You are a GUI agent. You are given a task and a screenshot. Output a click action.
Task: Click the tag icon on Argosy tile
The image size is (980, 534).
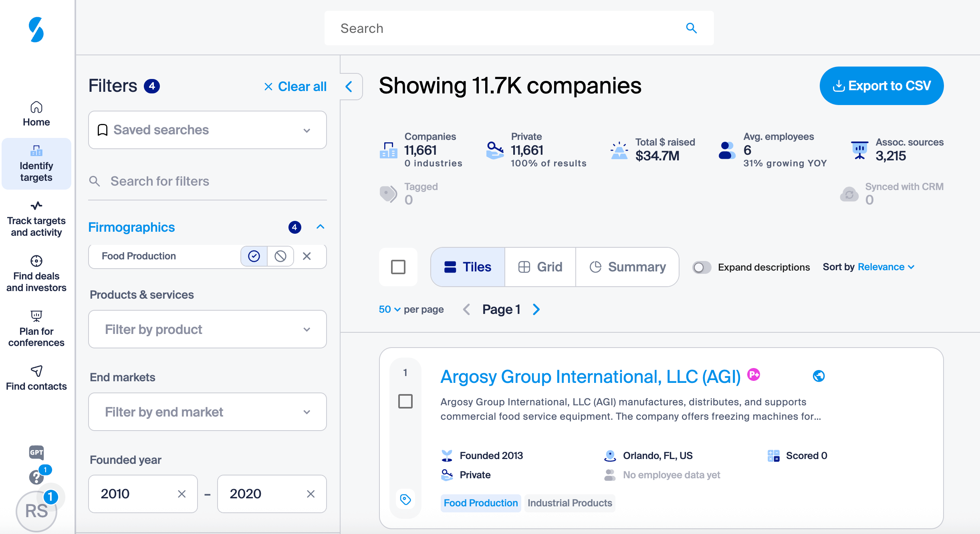tap(405, 500)
